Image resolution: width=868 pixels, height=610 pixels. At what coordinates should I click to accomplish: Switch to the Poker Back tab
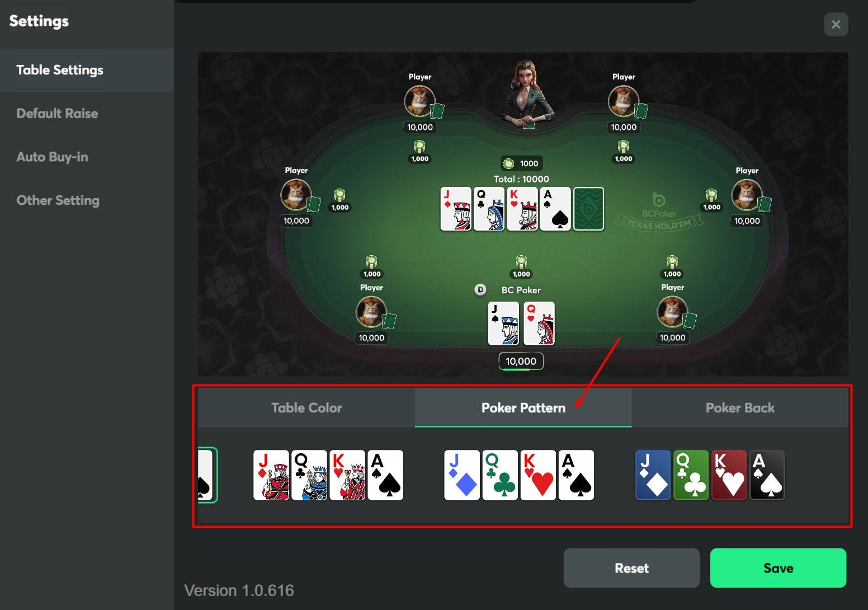point(740,408)
